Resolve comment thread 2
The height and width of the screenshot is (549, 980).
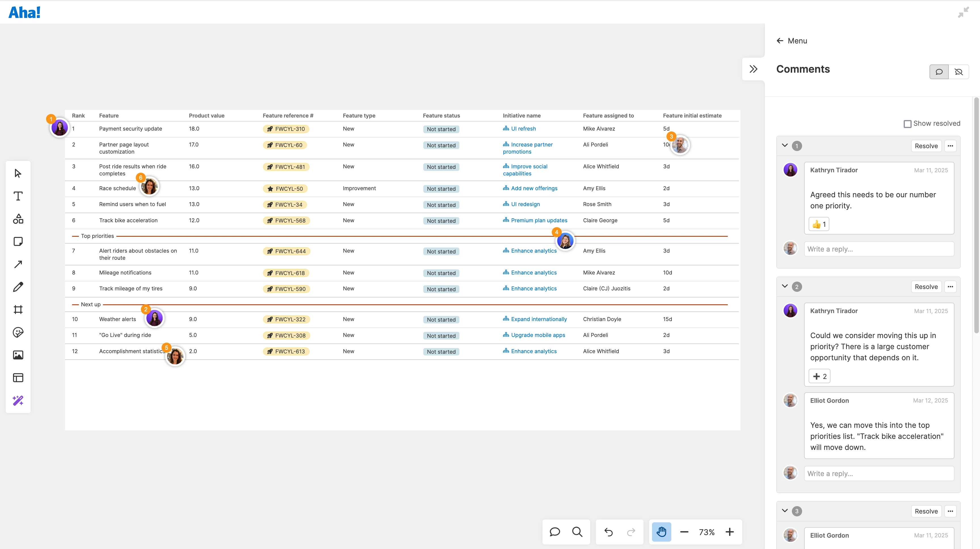926,287
